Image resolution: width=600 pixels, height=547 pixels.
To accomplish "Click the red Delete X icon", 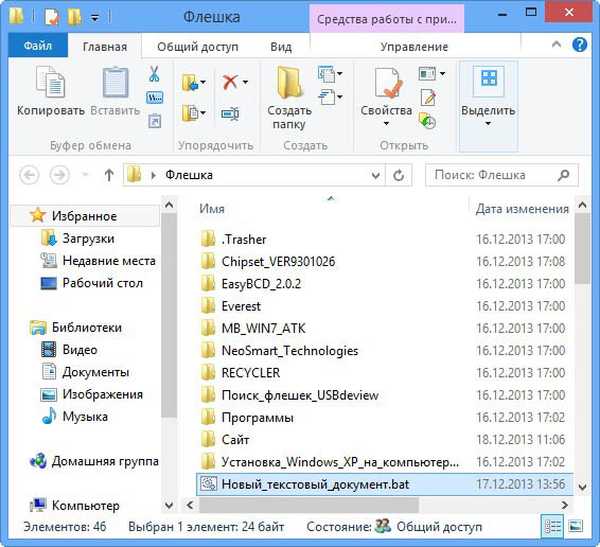I will (x=230, y=82).
